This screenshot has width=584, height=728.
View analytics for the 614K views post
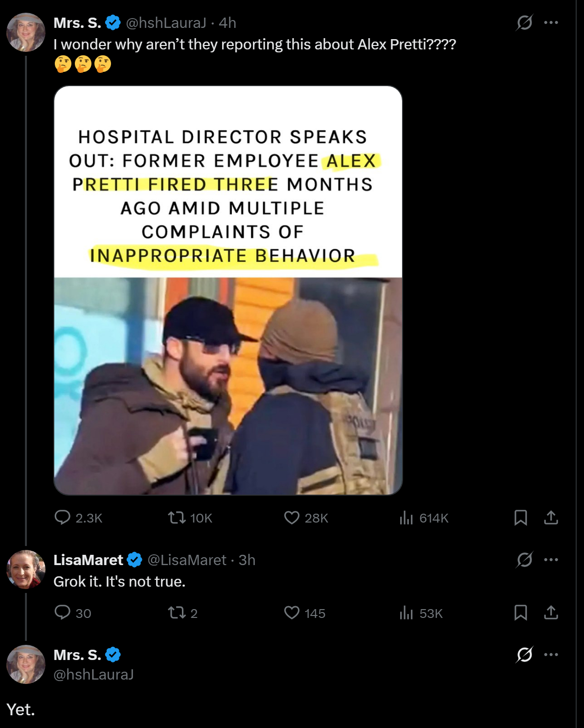pos(406,518)
